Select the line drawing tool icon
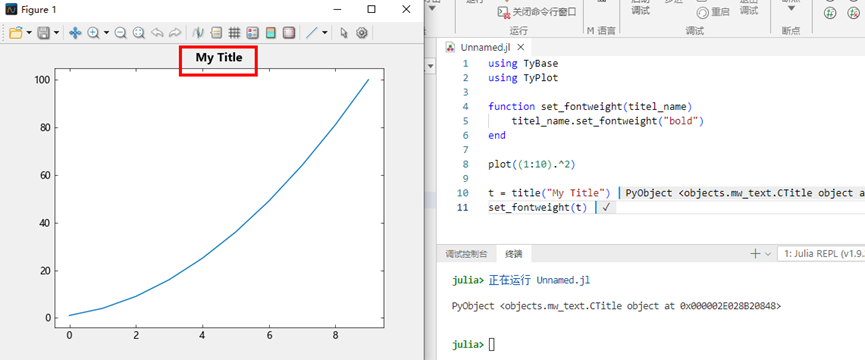 pos(311,33)
